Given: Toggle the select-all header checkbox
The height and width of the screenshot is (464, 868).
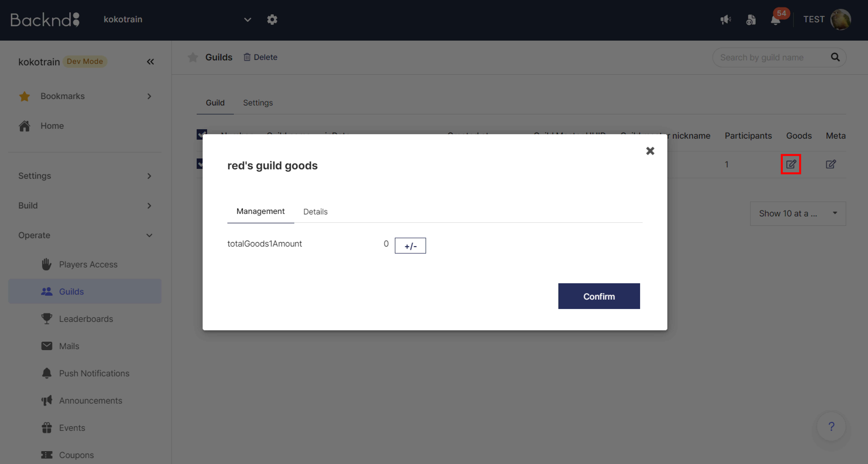Looking at the screenshot, I should click(x=202, y=134).
